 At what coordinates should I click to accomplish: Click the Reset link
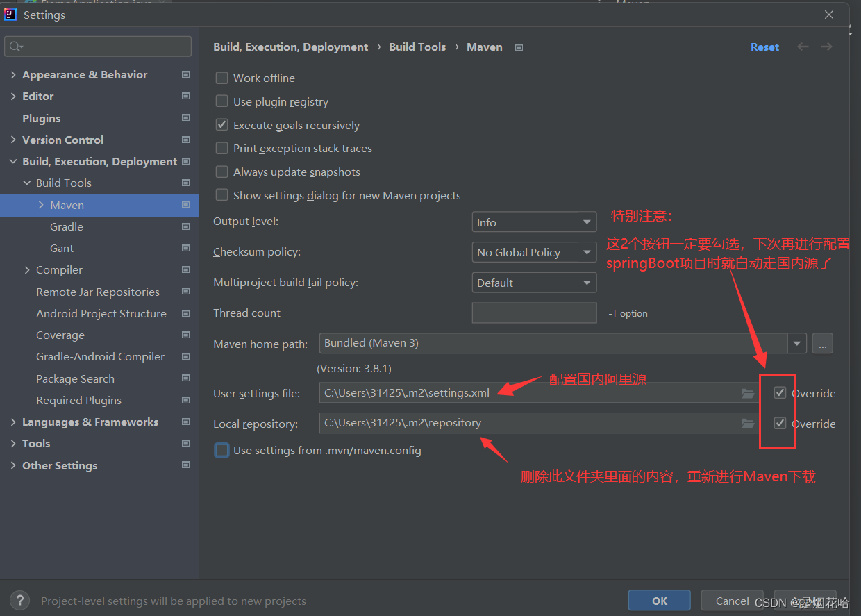[x=764, y=47]
